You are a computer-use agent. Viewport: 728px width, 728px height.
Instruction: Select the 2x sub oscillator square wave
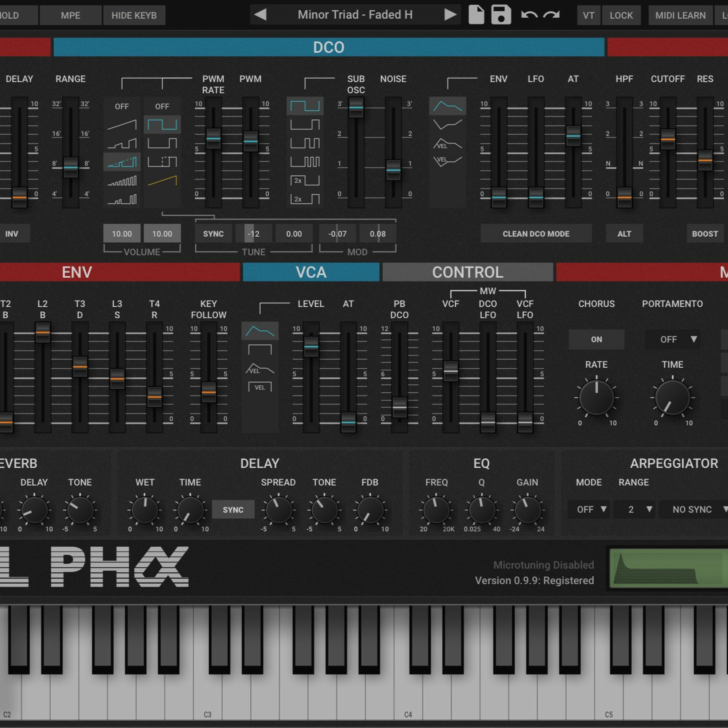click(x=305, y=181)
